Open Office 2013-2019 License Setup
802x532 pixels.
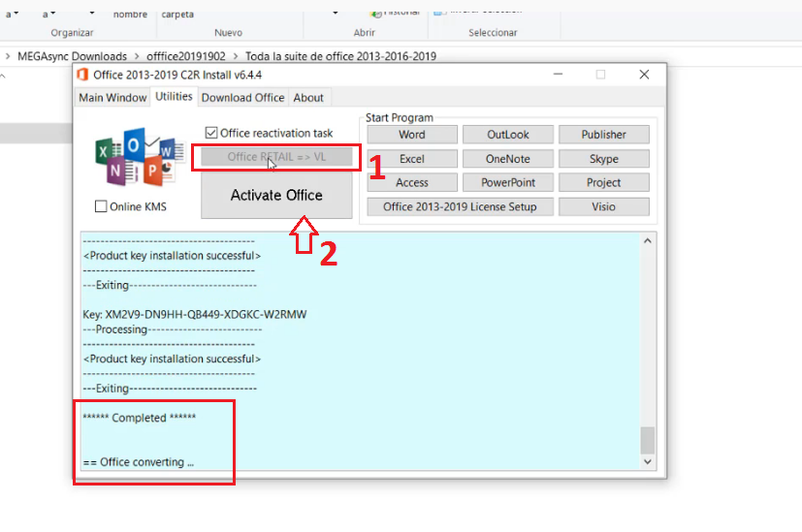460,207
